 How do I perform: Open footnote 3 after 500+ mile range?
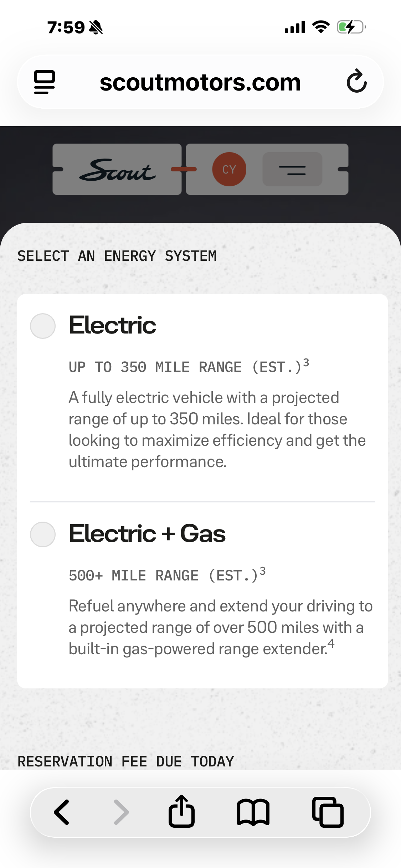click(x=263, y=571)
